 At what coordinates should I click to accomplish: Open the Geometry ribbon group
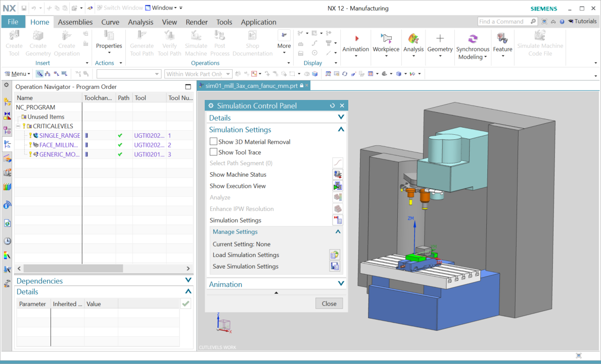click(440, 45)
